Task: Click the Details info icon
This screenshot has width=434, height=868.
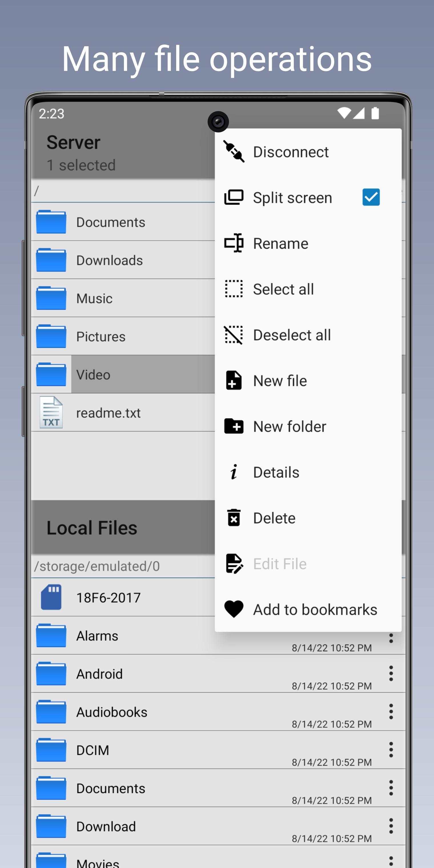Action: click(x=234, y=472)
